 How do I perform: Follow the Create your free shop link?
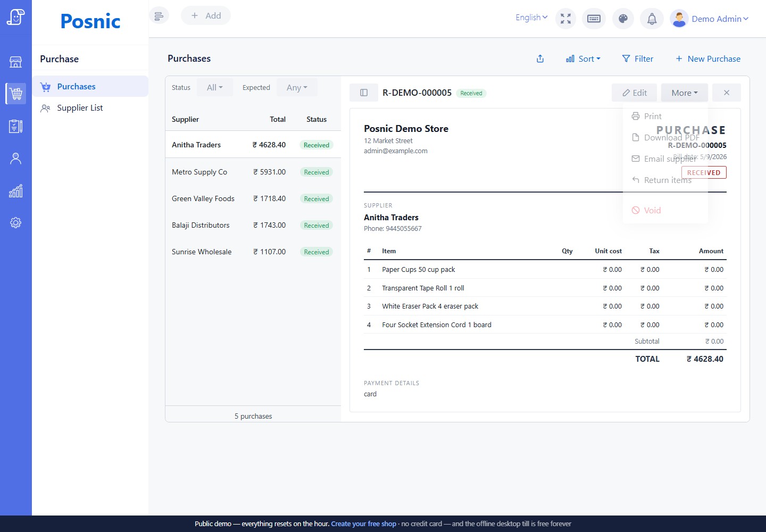(363, 523)
